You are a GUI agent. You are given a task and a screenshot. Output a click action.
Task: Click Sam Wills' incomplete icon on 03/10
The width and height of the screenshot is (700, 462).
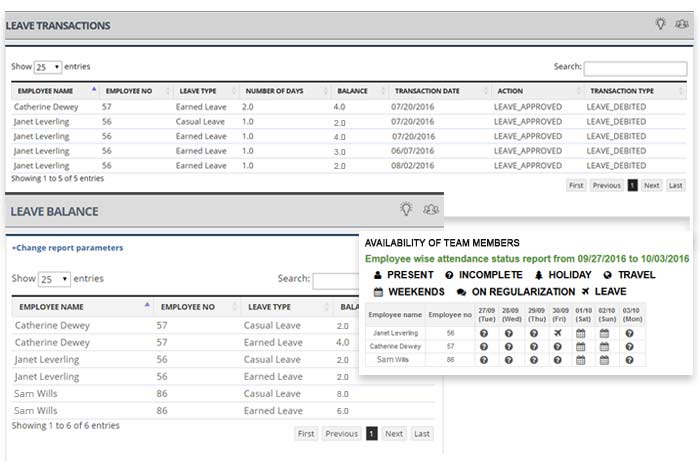[629, 360]
